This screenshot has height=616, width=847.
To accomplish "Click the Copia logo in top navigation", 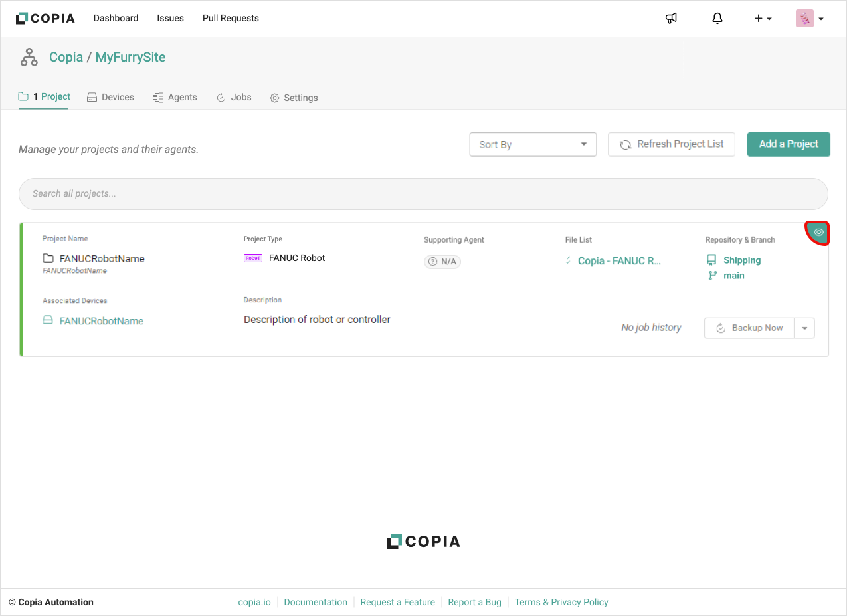I will [x=45, y=19].
